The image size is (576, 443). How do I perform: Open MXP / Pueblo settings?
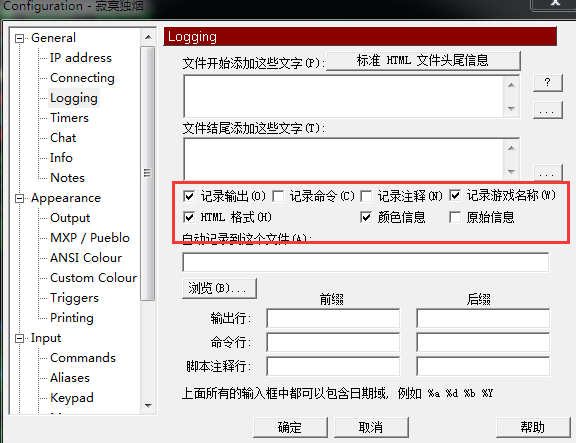coord(90,238)
